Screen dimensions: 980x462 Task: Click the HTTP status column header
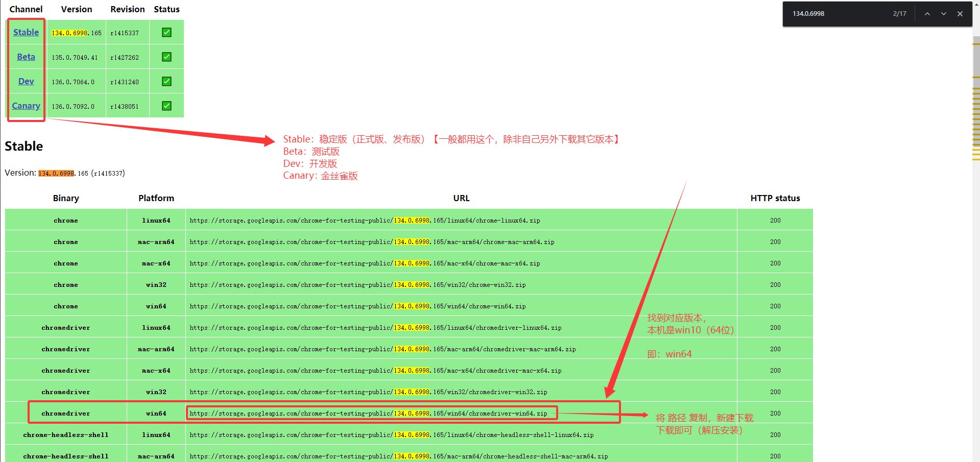click(x=775, y=198)
